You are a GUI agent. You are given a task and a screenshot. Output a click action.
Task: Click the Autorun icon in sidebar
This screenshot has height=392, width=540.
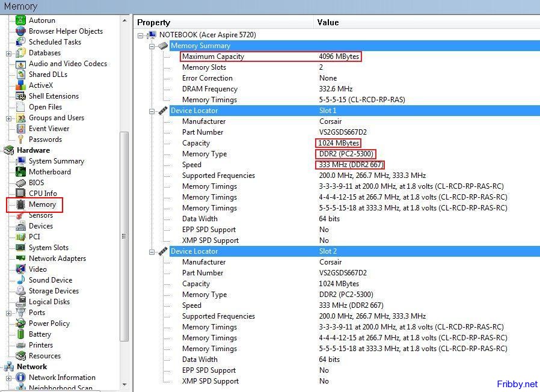coord(20,20)
